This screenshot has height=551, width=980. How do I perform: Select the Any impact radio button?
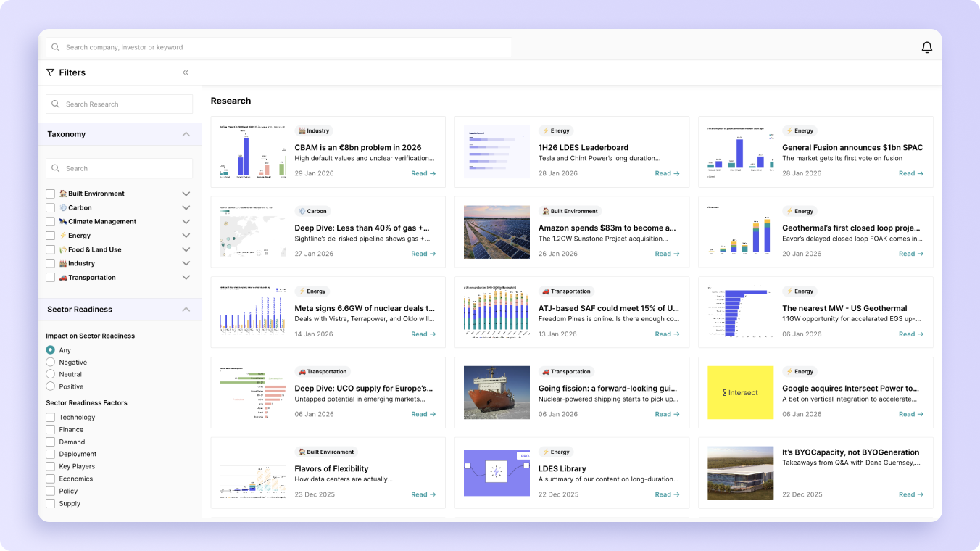click(x=51, y=349)
